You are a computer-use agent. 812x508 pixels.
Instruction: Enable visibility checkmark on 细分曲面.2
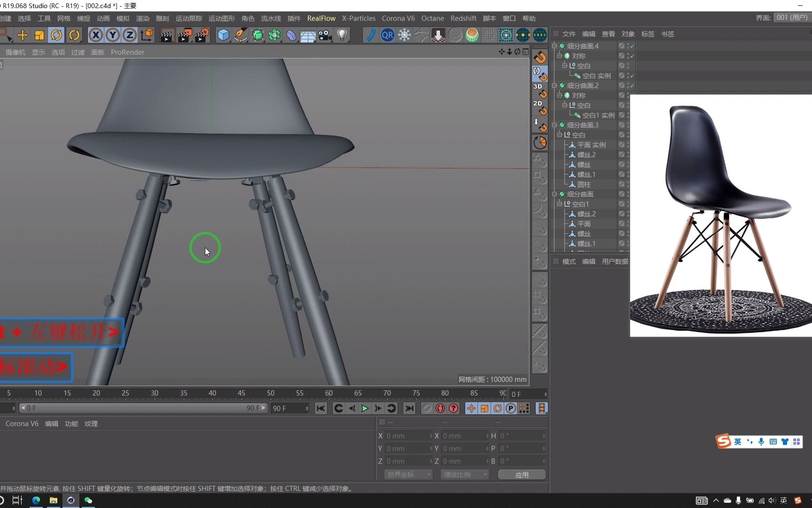pyautogui.click(x=632, y=85)
